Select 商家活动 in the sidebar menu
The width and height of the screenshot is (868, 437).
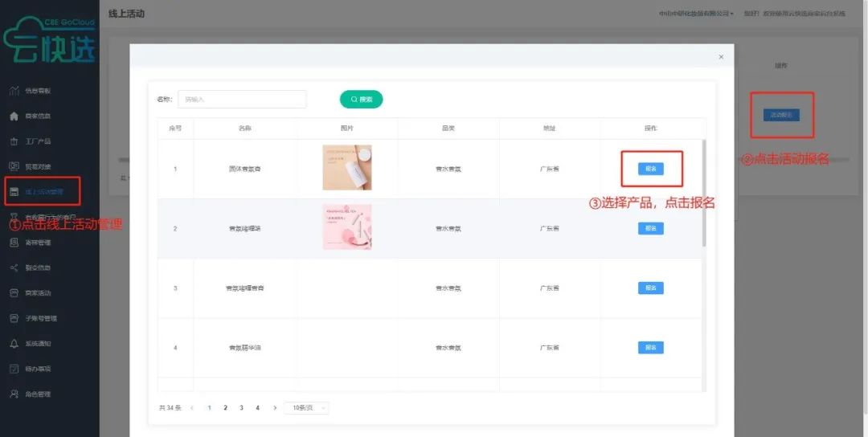coord(38,293)
